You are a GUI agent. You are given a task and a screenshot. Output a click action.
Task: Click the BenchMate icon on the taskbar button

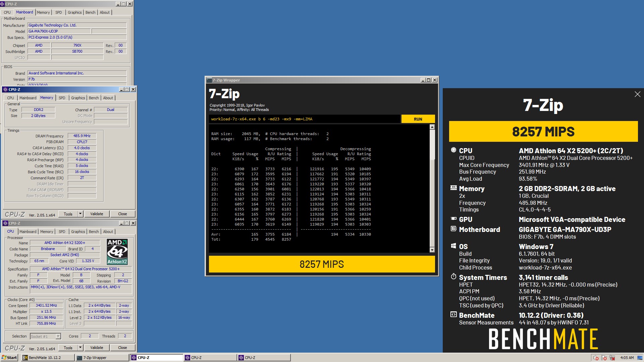25,358
